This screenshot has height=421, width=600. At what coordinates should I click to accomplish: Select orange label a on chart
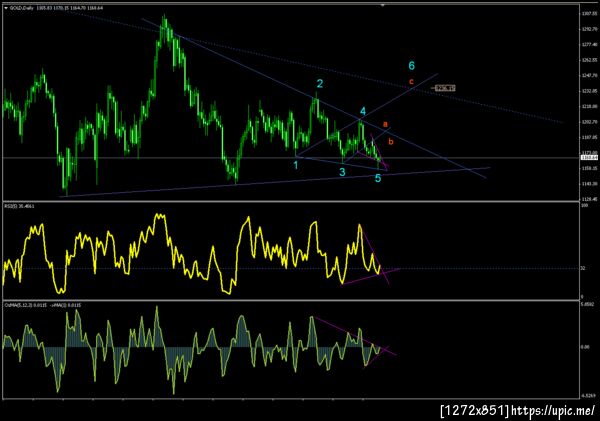point(385,124)
